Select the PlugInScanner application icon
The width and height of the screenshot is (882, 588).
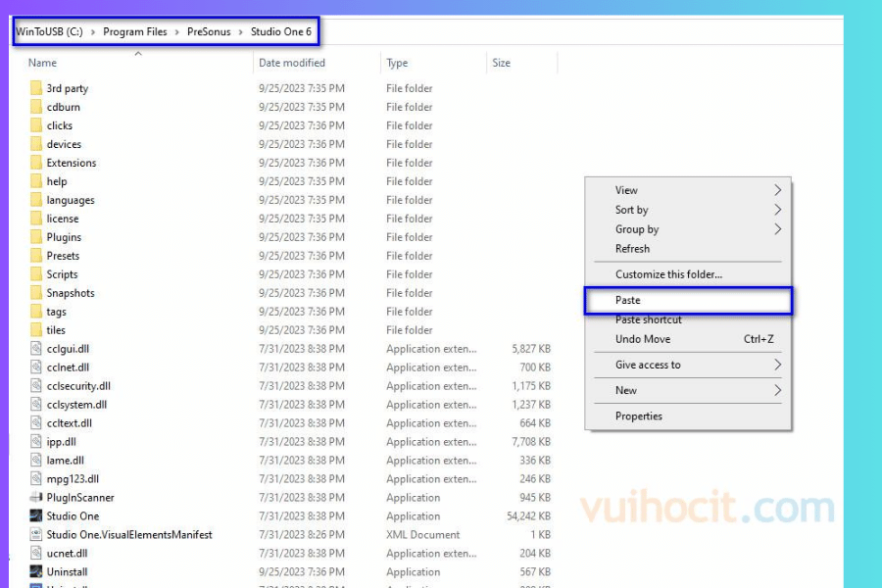tap(36, 498)
